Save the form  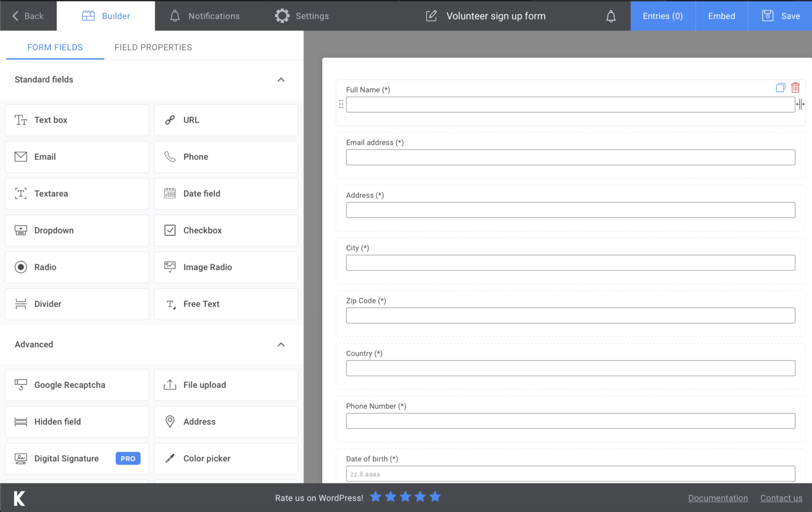pyautogui.click(x=781, y=16)
